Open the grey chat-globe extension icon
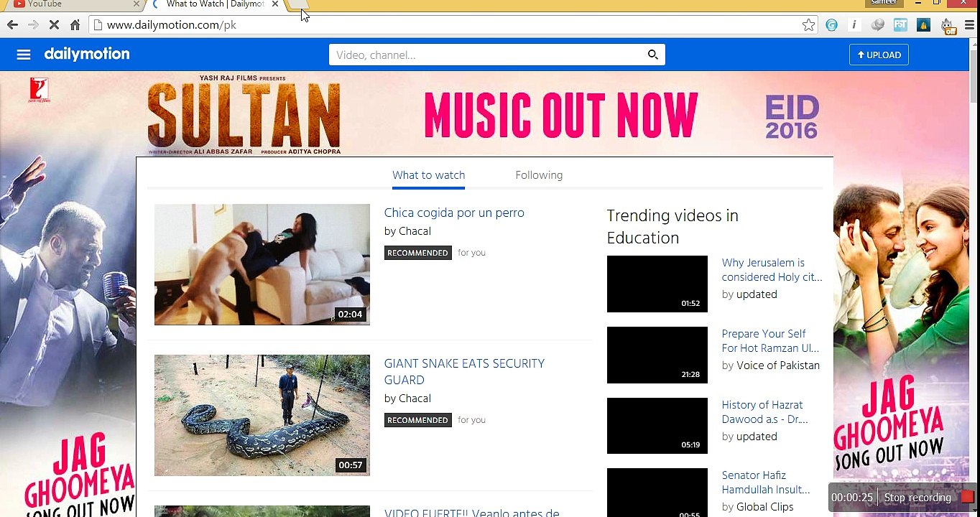980x517 pixels. coord(877,25)
